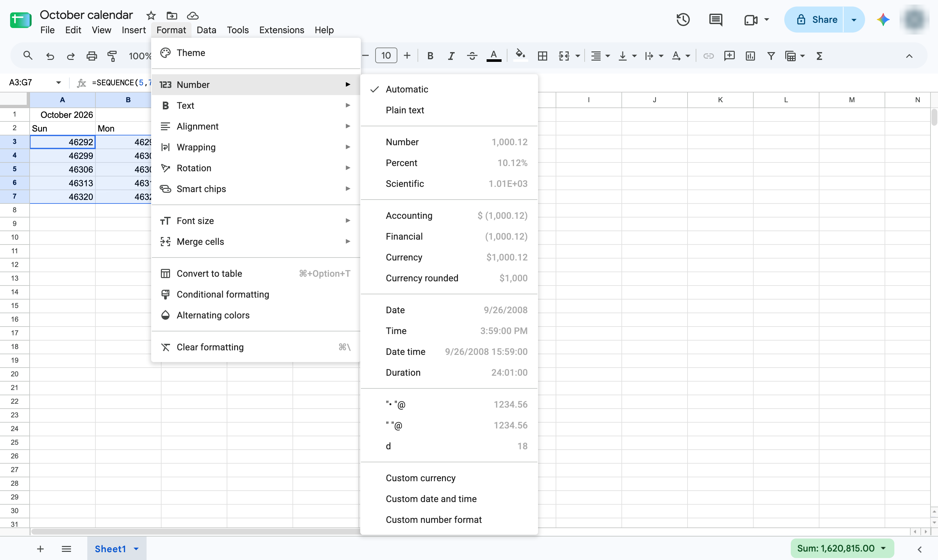
Task: Print the spreadsheet
Action: coord(92,56)
